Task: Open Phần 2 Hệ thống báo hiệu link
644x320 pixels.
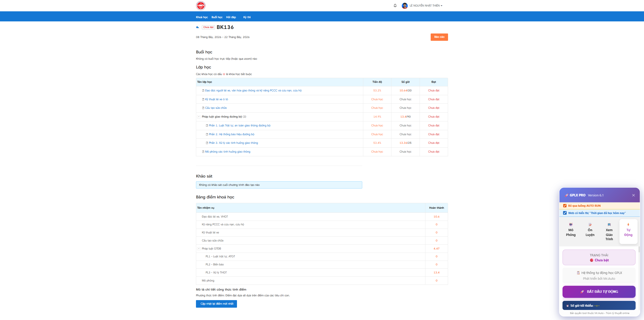Action: click(x=231, y=134)
